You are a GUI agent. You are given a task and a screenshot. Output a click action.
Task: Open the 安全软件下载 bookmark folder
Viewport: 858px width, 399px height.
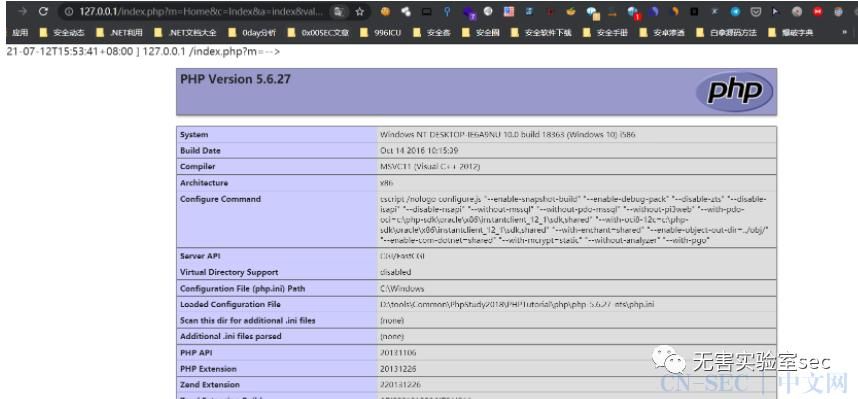541,33
